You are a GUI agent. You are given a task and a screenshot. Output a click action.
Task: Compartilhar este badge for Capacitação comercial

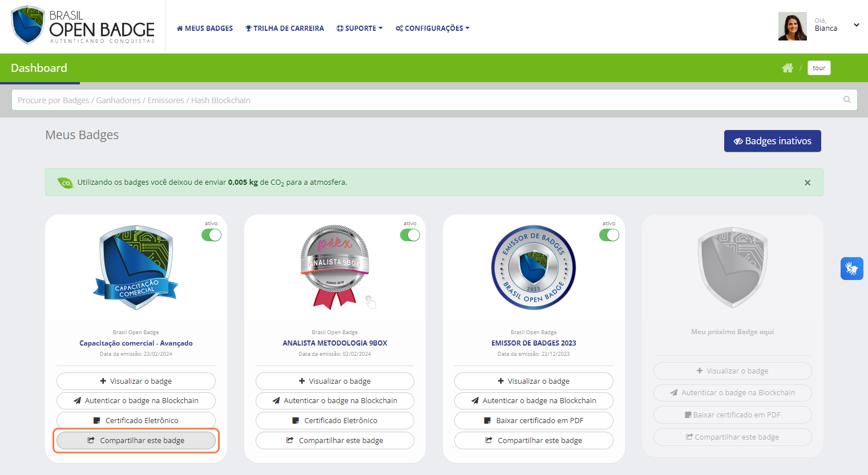click(x=136, y=440)
